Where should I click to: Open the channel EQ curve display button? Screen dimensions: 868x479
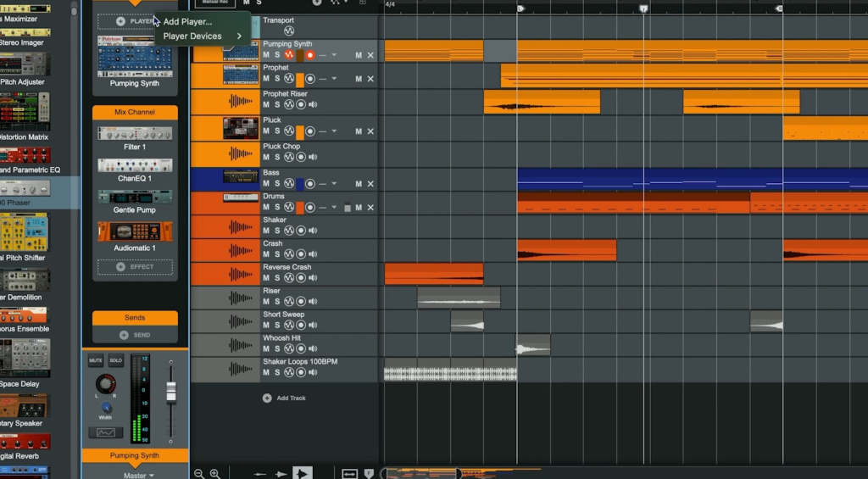click(x=105, y=432)
